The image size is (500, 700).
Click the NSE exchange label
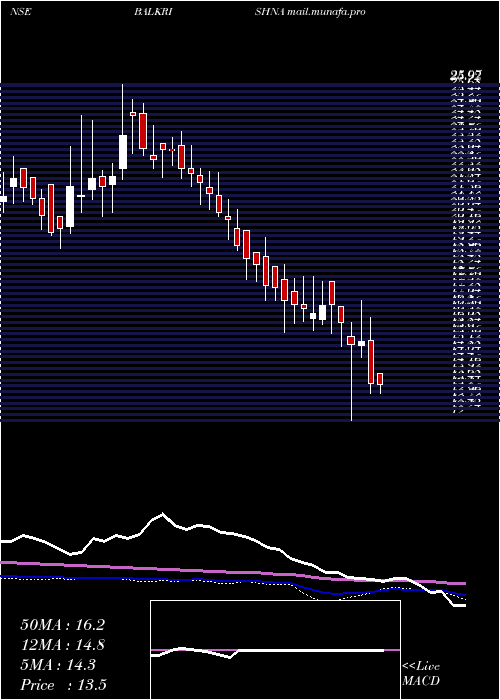pyautogui.click(x=20, y=12)
